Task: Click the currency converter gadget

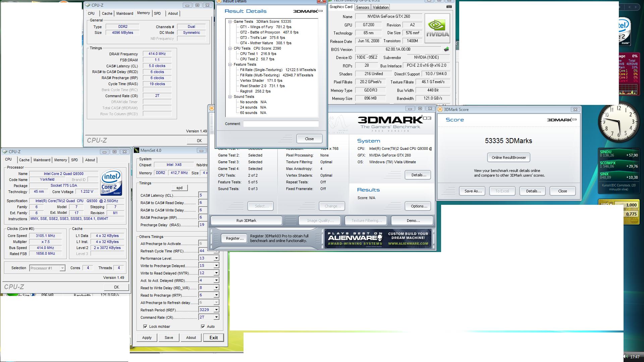Action: pyautogui.click(x=619, y=212)
